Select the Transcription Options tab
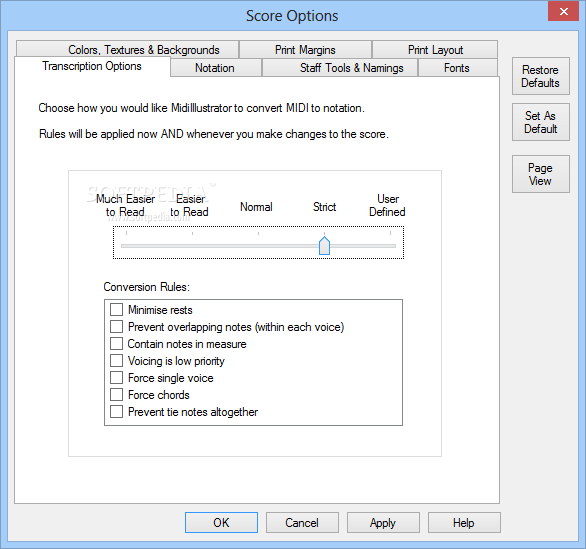 click(x=92, y=67)
